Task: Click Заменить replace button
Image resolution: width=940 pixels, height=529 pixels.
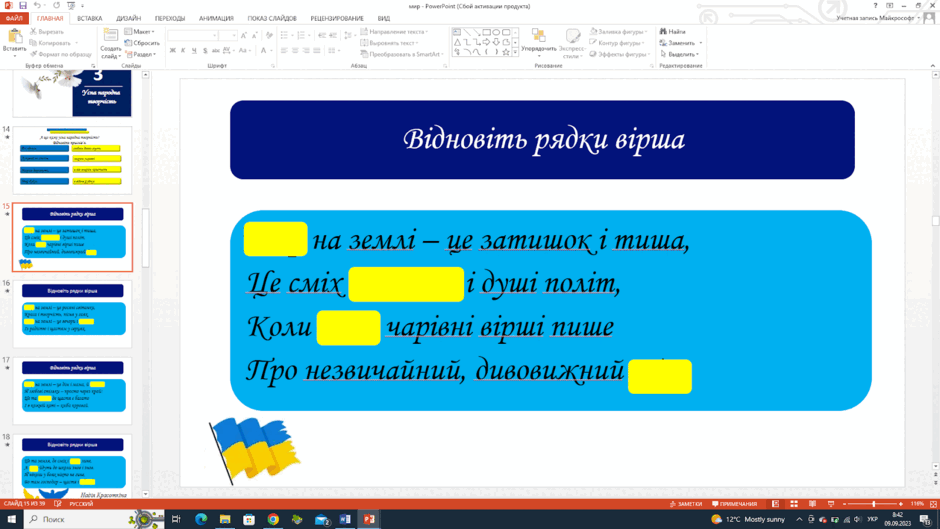Action: 680,43
